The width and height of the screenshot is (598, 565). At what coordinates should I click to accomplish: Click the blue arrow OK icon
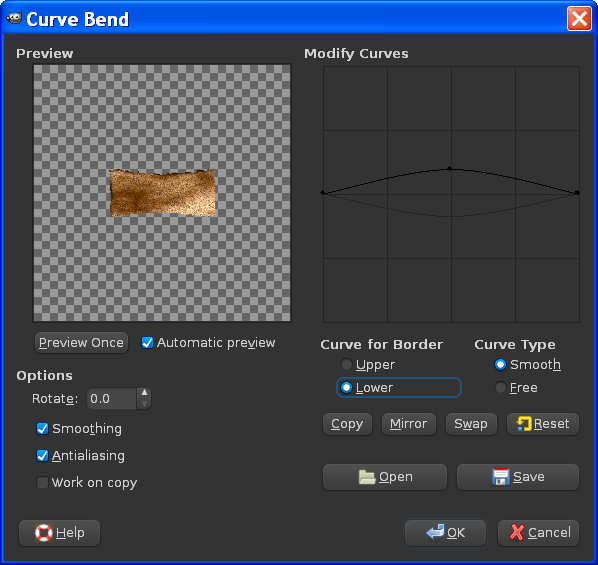click(x=435, y=531)
